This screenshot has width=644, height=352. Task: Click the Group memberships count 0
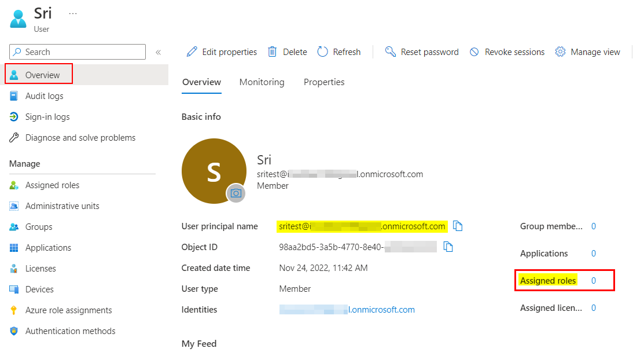594,226
